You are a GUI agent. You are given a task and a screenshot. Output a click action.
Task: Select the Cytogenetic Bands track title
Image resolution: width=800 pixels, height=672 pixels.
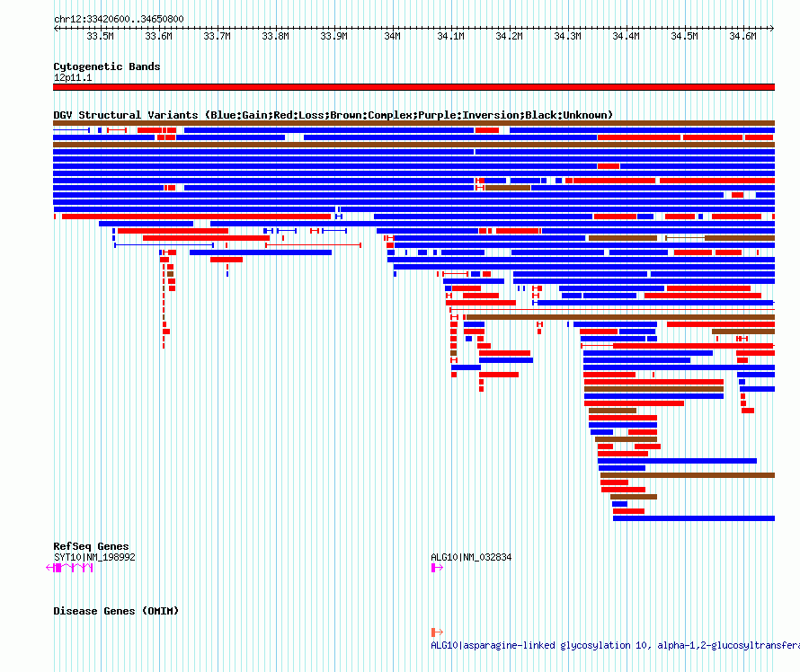click(107, 66)
